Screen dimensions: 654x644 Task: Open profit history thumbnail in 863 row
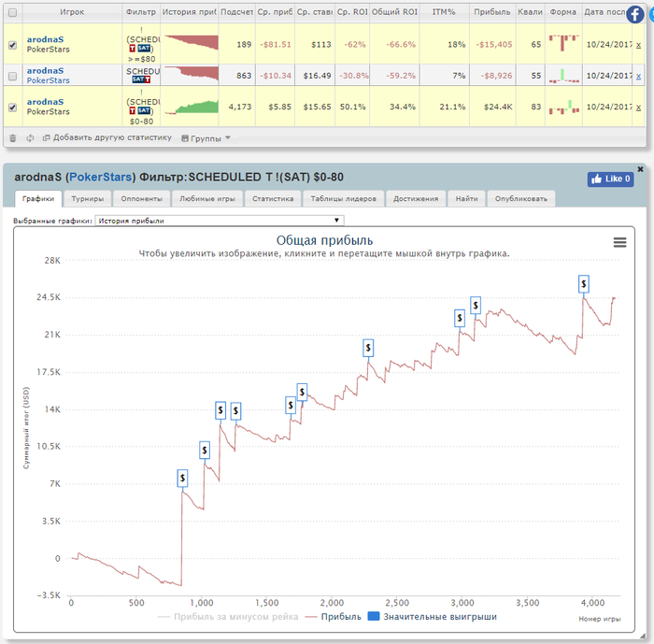(192, 74)
